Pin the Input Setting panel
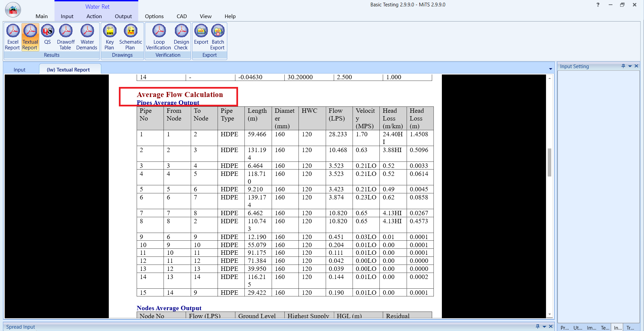This screenshot has width=644, height=331. point(623,66)
